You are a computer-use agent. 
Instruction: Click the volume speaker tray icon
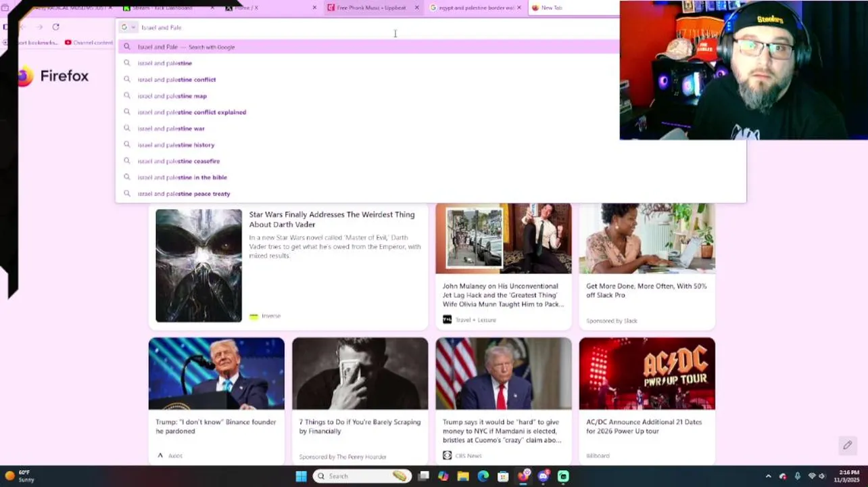[x=822, y=476]
